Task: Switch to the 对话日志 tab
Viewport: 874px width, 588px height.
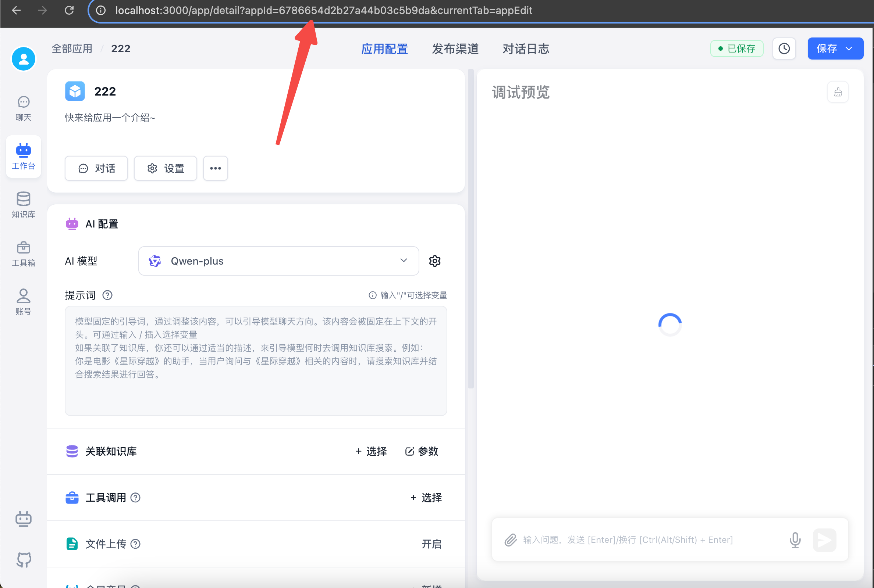Action: (525, 49)
